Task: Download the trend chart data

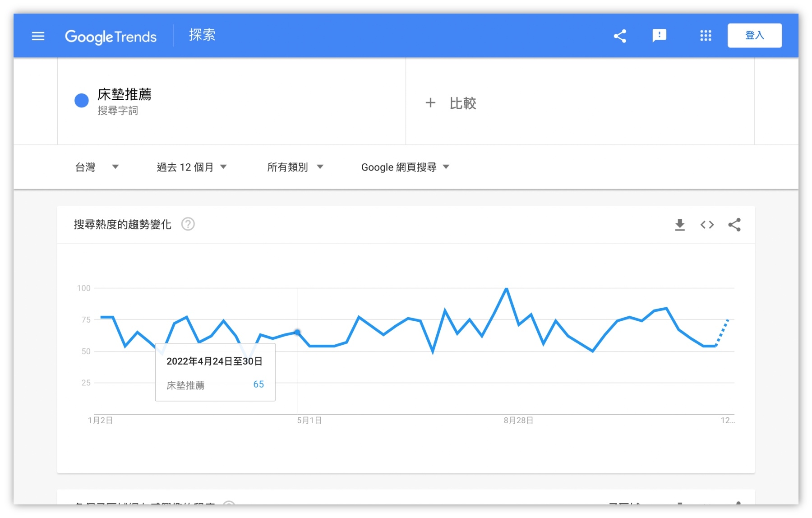Action: coord(680,225)
